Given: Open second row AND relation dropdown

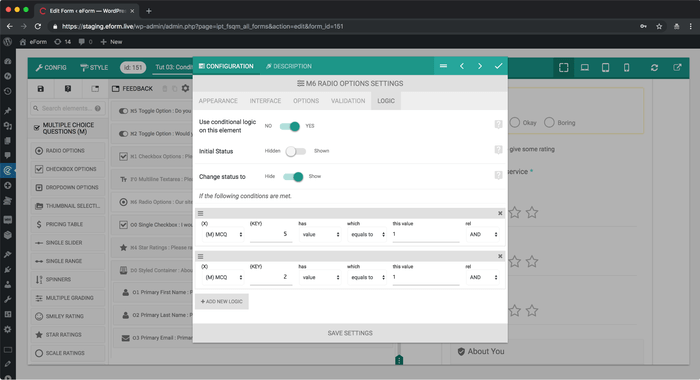Looking at the screenshot, I should pos(482,277).
